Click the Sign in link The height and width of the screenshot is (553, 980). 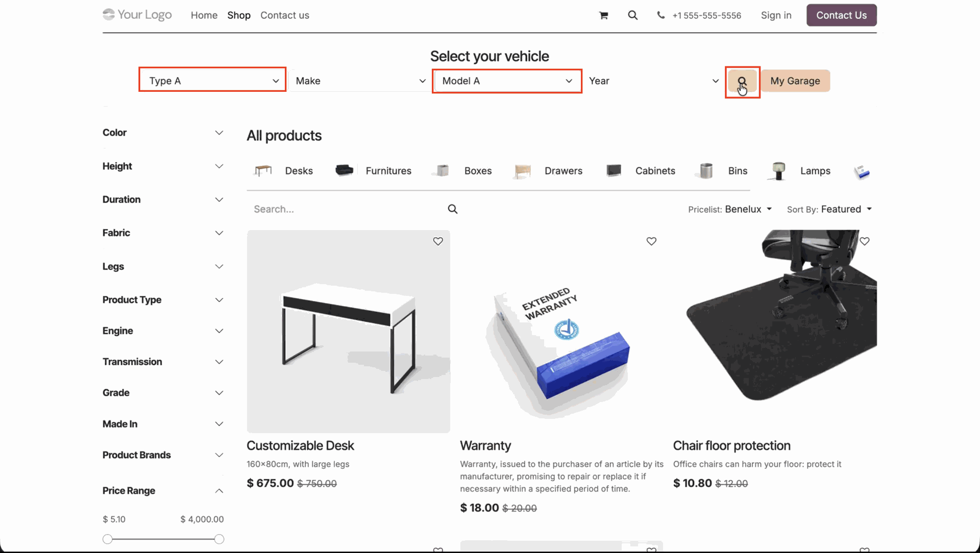pos(776,15)
